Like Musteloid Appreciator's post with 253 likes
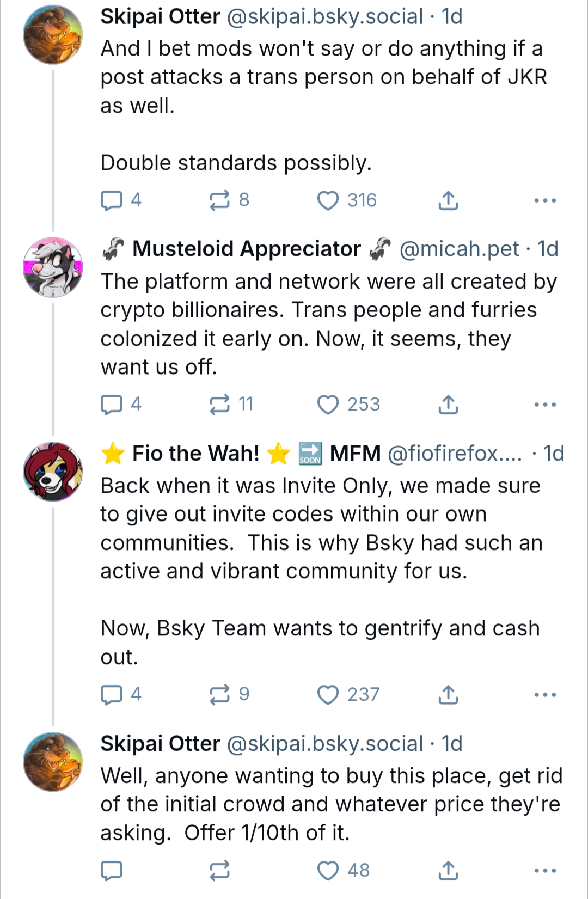Image resolution: width=588 pixels, height=899 pixels. [328, 405]
